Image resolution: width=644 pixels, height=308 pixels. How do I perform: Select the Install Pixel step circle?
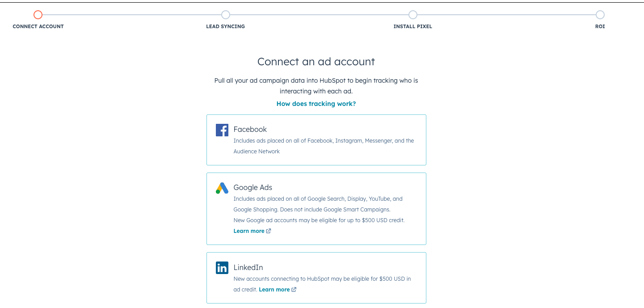pyautogui.click(x=413, y=15)
